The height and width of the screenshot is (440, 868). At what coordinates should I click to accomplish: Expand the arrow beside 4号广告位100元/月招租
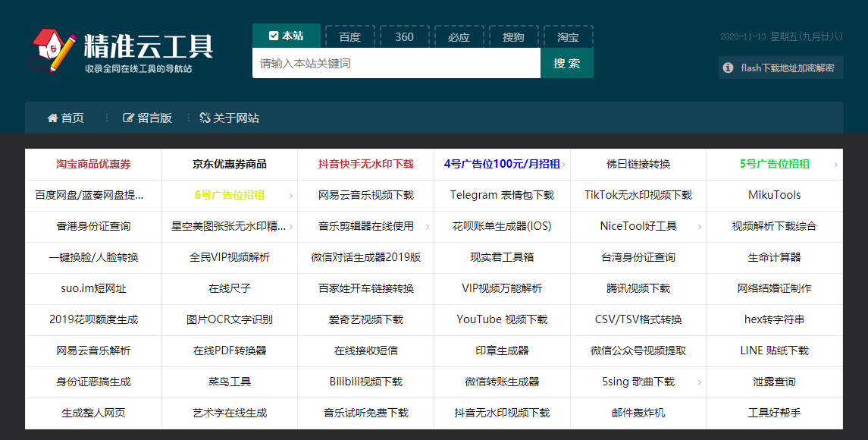coord(563,165)
